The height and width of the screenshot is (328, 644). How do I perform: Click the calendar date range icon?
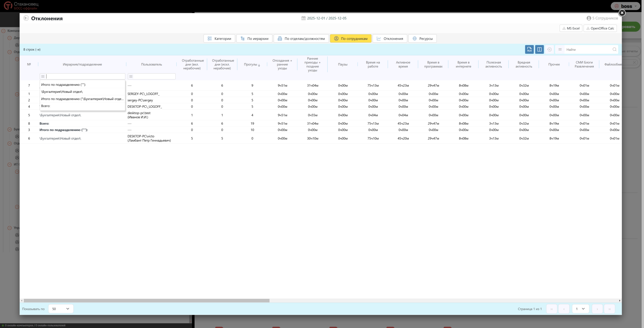click(303, 18)
